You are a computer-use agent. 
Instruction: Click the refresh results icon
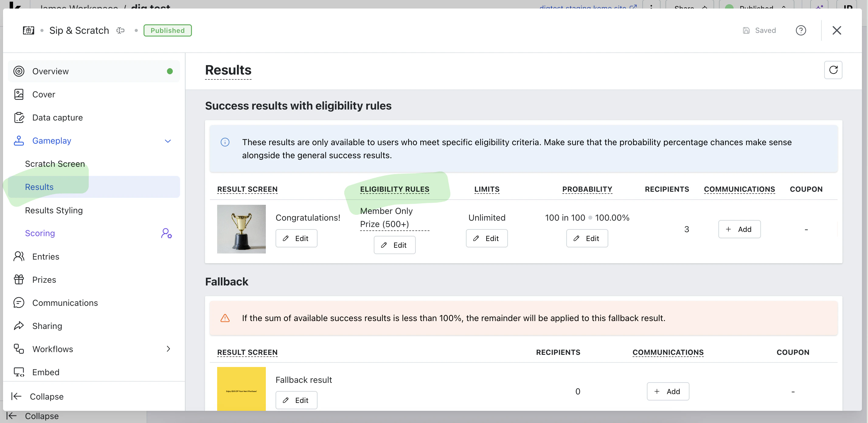[833, 70]
